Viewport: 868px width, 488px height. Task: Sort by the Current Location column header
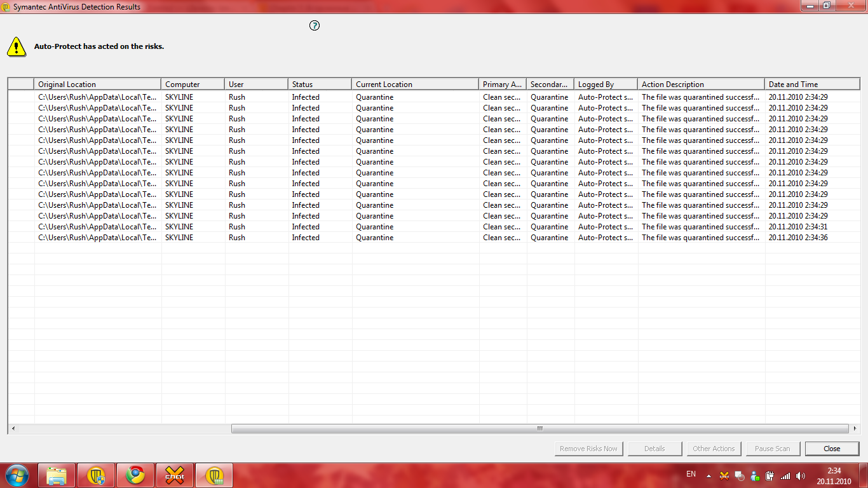point(416,84)
